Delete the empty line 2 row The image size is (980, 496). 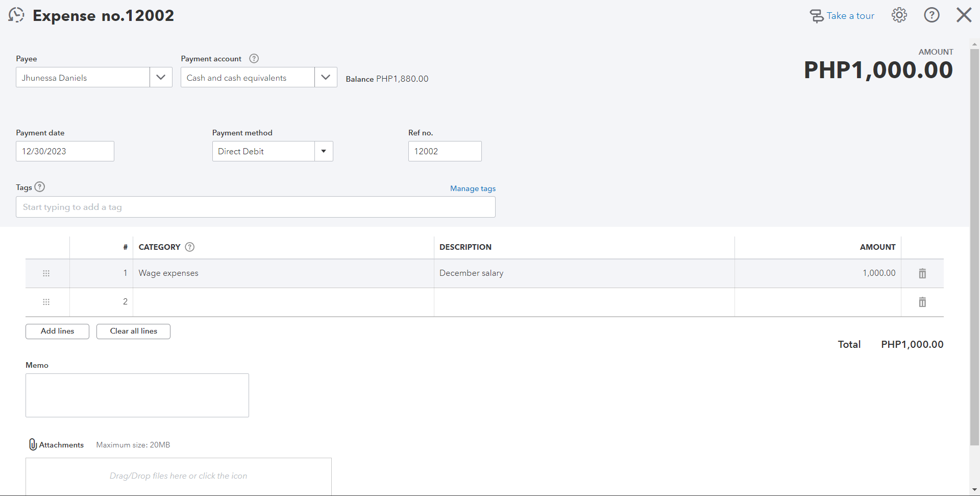(922, 302)
